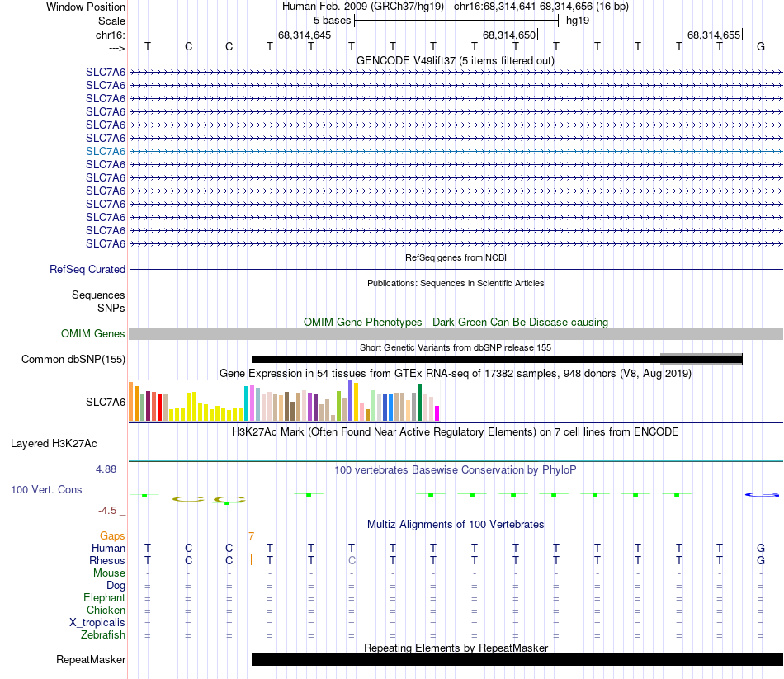The width and height of the screenshot is (784, 679).
Task: Click the 68,314,655 position marker
Action: pyautogui.click(x=714, y=35)
